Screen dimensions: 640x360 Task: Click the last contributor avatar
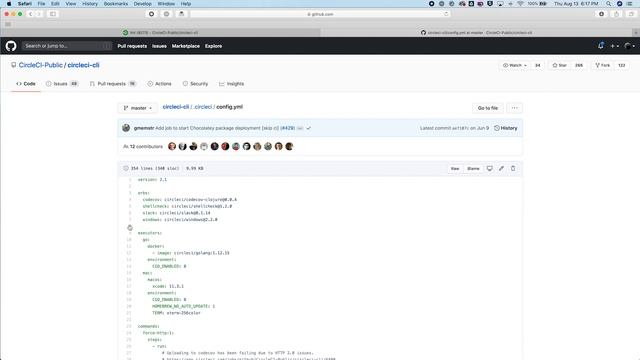pyautogui.click(x=289, y=147)
